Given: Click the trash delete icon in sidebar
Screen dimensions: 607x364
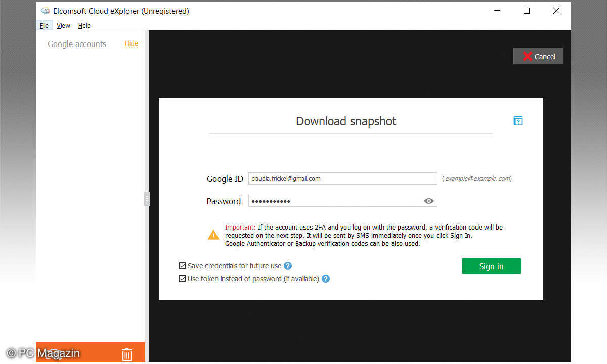Looking at the screenshot, I should click(x=127, y=354).
